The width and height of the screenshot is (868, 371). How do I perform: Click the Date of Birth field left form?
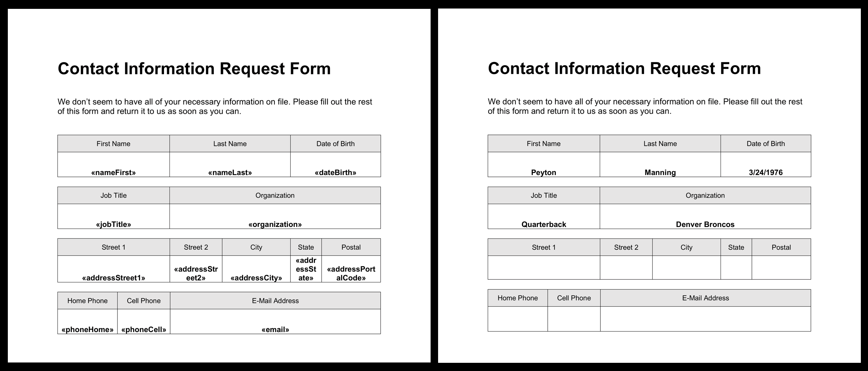[336, 166]
